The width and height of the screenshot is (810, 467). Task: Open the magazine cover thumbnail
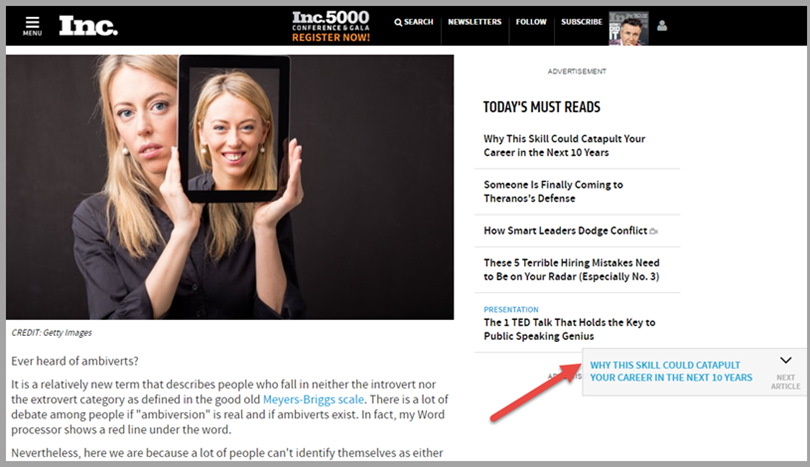coord(629,28)
